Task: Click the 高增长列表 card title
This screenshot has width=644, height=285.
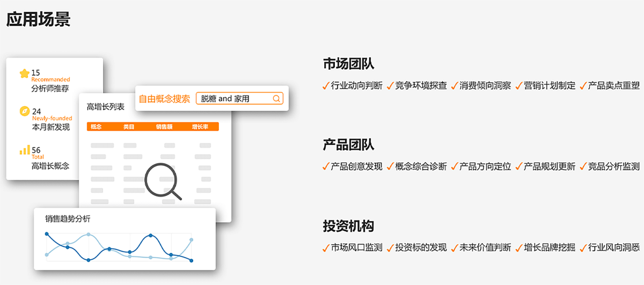Action: [106, 107]
